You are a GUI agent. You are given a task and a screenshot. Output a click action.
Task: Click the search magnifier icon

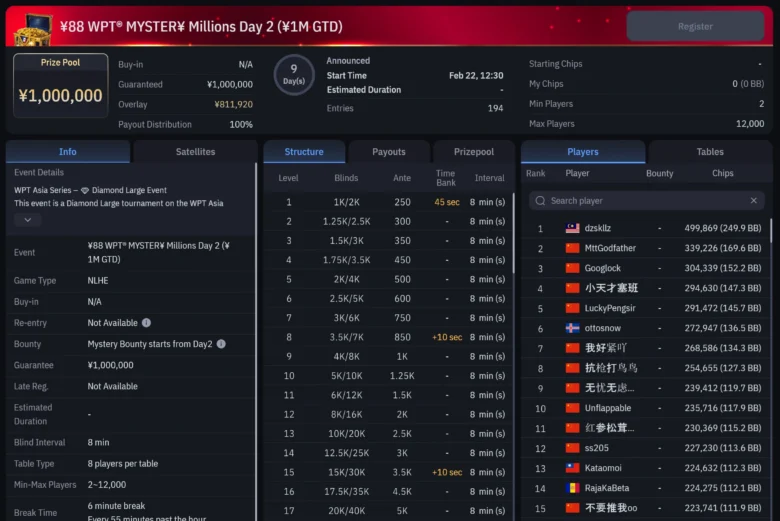pyautogui.click(x=540, y=201)
